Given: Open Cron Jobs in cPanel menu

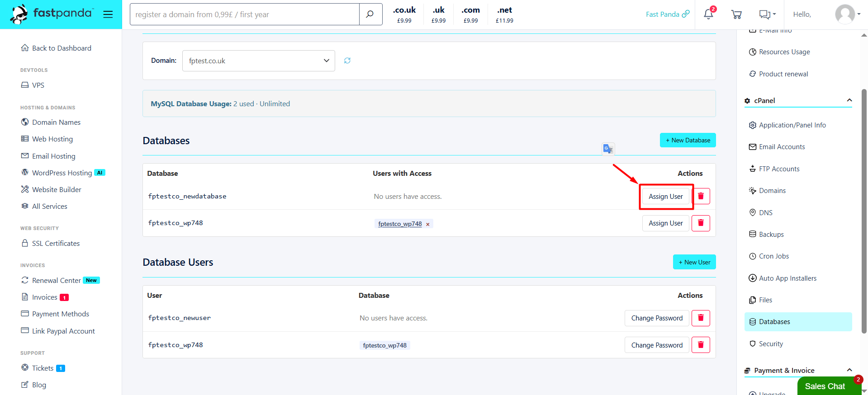Looking at the screenshot, I should (x=769, y=256).
